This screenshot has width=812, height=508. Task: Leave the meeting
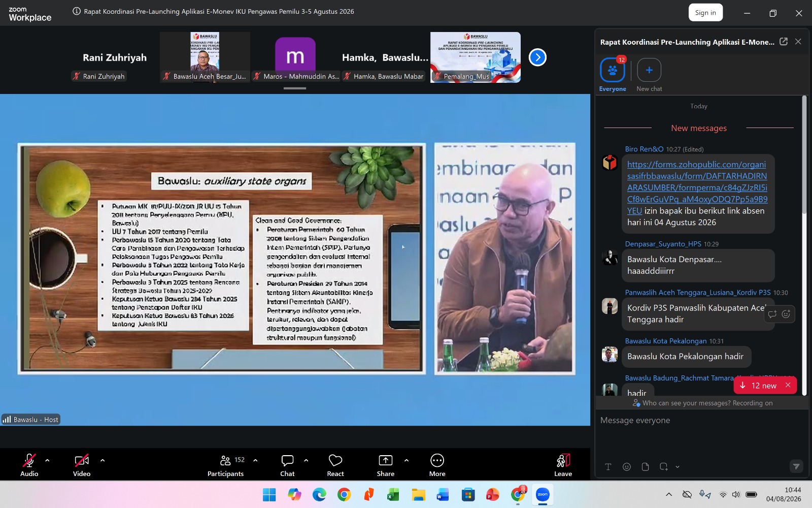tap(563, 465)
